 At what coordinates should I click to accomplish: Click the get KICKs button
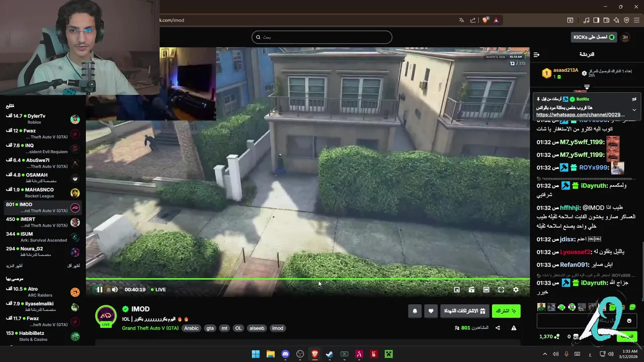[594, 37]
